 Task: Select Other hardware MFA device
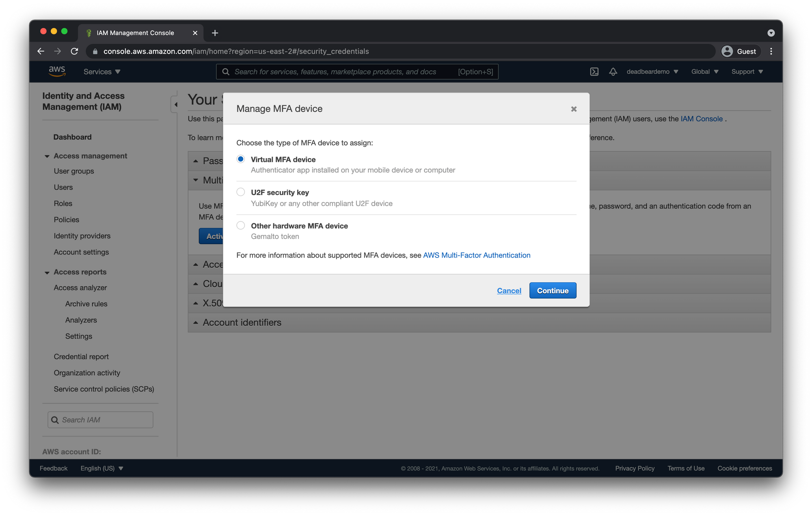coord(240,226)
